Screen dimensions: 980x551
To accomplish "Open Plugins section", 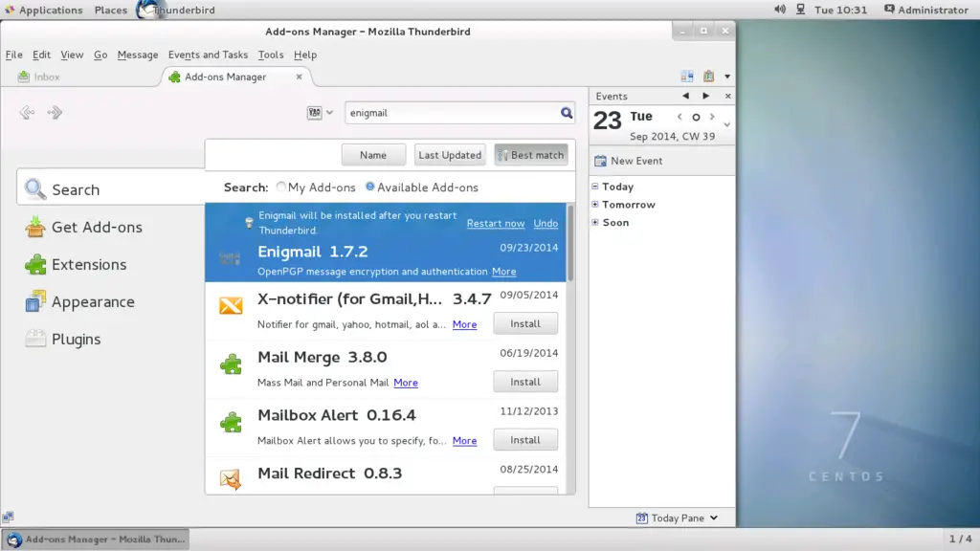I will click(x=63, y=340).
